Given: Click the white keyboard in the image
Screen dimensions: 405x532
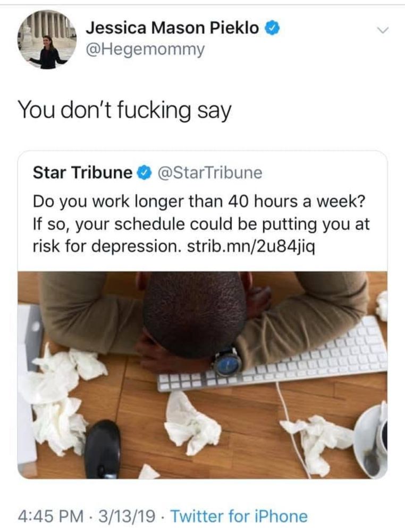Looking at the screenshot, I should [x=272, y=355].
